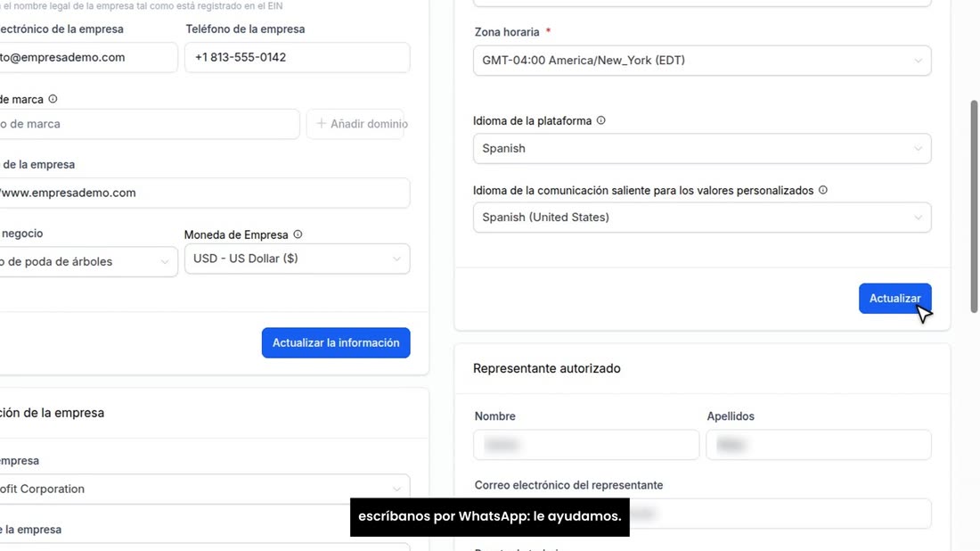The width and height of the screenshot is (980, 551).
Task: Open the Corporation company type dropdown
Action: click(204, 489)
